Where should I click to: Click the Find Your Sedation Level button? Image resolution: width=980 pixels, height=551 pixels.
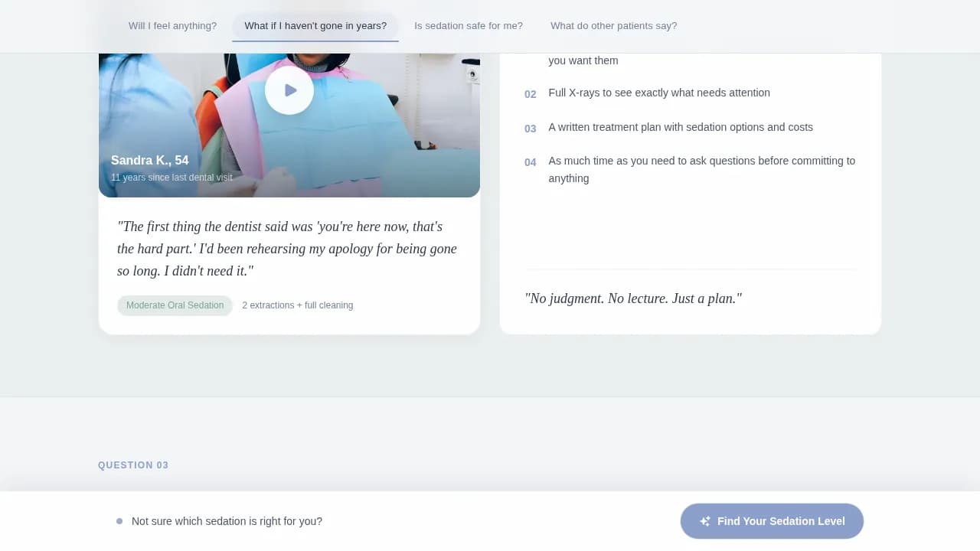pos(772,521)
